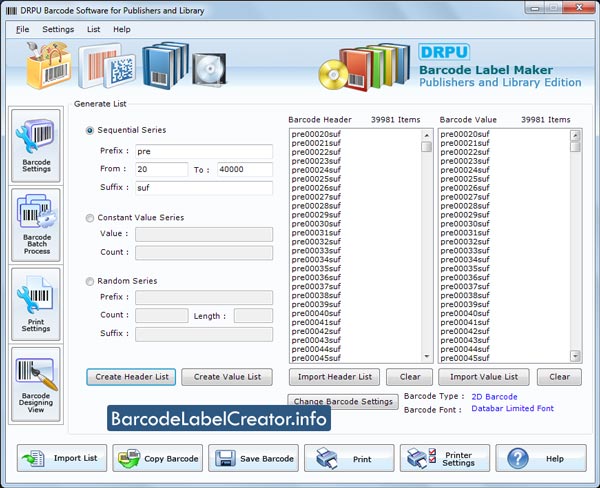Open the File menu

click(x=23, y=29)
